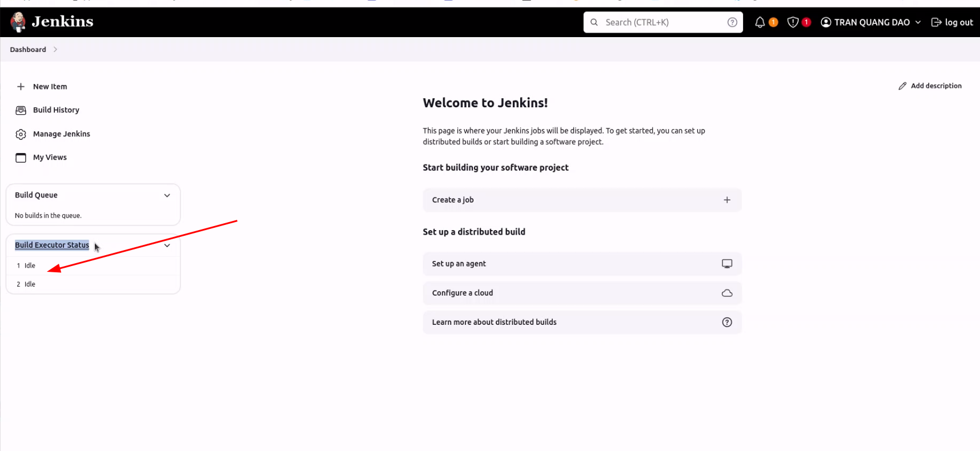Collapse the Build Executor Status panel
This screenshot has width=980, height=451.
coord(167,245)
